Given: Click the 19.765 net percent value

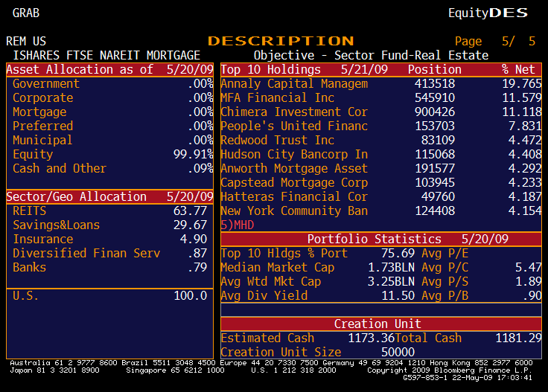Looking at the screenshot, I should [x=522, y=84].
